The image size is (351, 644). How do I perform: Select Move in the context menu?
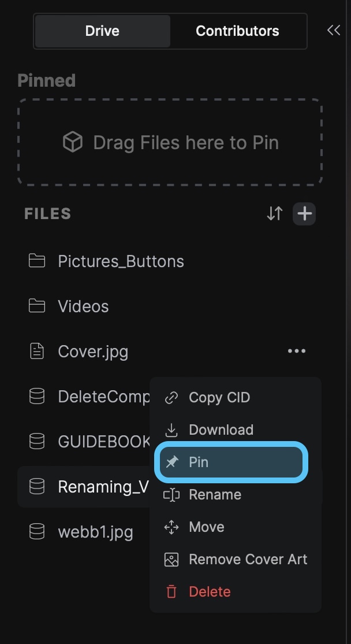click(x=206, y=527)
